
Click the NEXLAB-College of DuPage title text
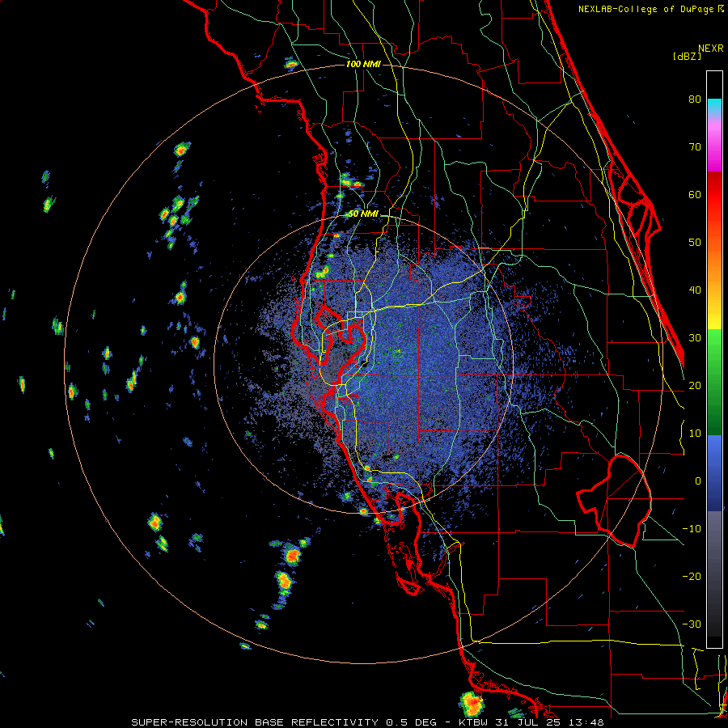pyautogui.click(x=645, y=9)
